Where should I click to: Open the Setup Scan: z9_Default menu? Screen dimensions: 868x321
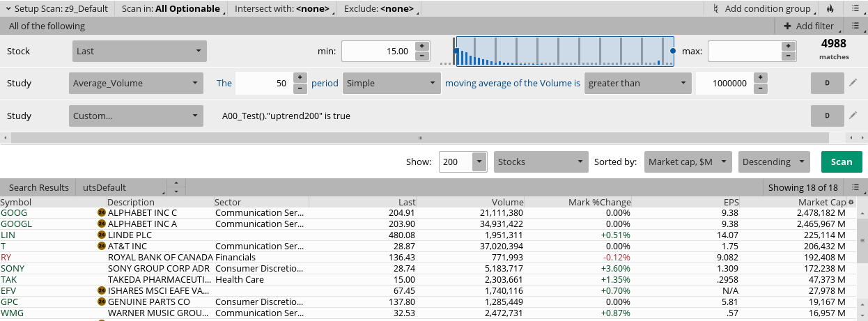point(58,9)
